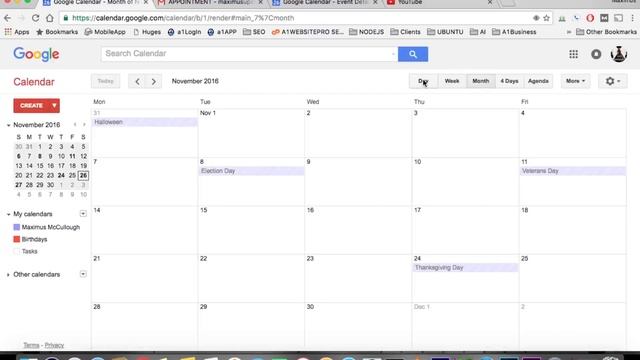640x360 pixels.
Task: Open the SEO bookmarks folder
Action: (254, 32)
